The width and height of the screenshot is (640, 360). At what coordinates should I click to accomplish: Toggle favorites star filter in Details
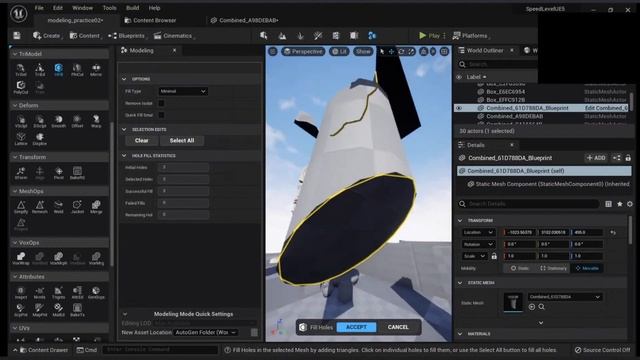620,204
